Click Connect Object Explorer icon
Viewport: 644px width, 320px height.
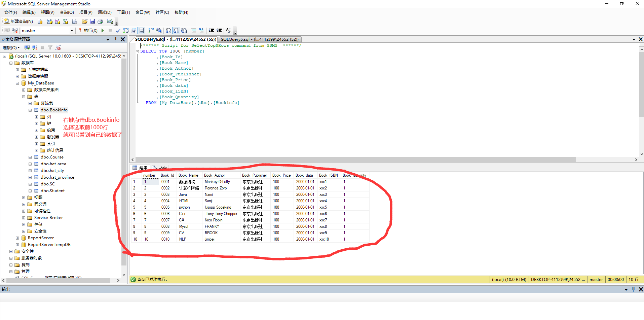27,48
